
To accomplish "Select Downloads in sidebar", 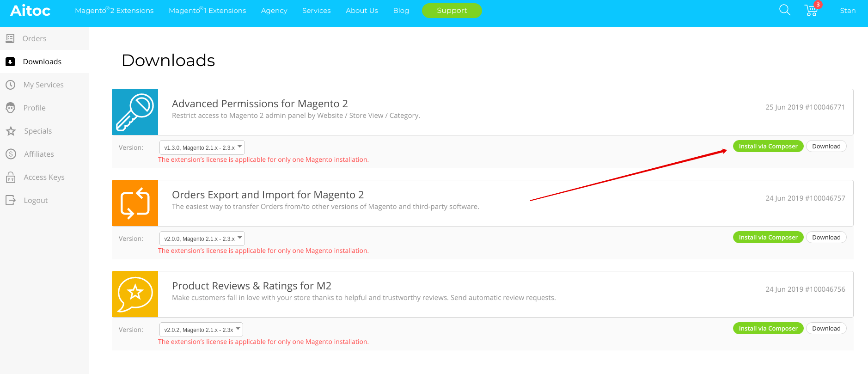I will 44,61.
